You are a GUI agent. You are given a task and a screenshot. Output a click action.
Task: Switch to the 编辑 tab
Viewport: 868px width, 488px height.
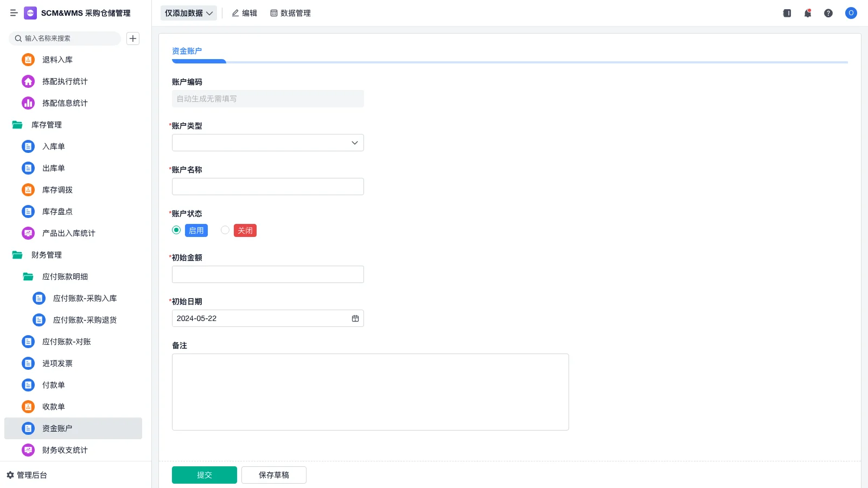244,13
